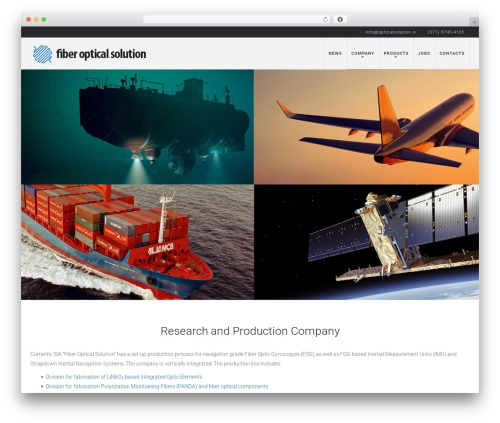Screen dimensions: 500x423
Task: Click the green maximize window dot
Action: coord(44,19)
